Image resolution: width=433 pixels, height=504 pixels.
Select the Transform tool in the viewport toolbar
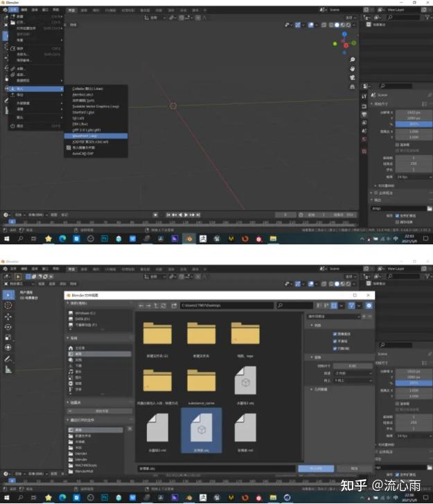click(8, 348)
